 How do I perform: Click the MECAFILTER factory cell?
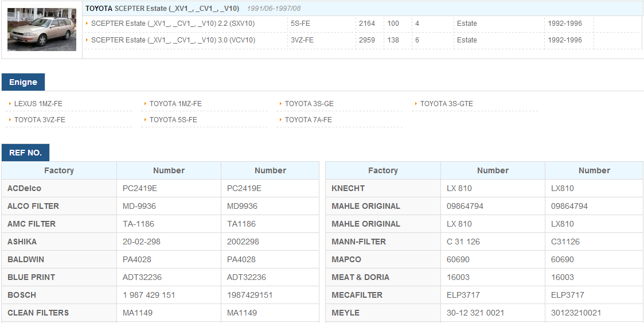383,295
